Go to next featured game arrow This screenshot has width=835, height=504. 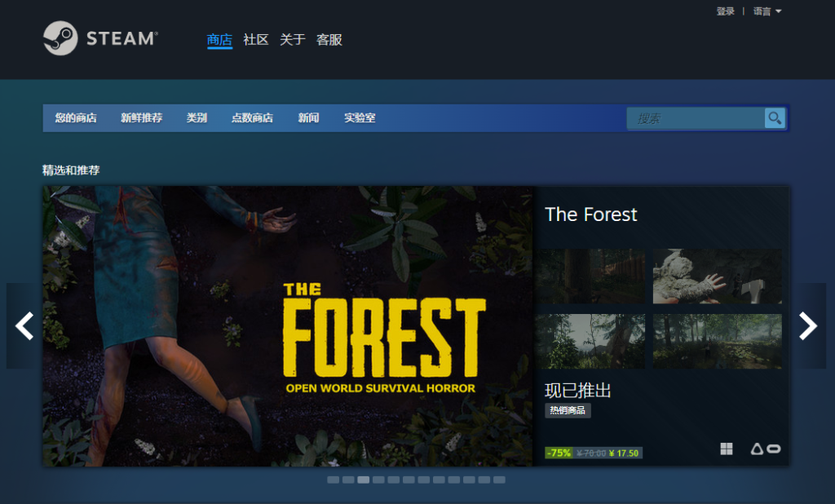coord(808,325)
